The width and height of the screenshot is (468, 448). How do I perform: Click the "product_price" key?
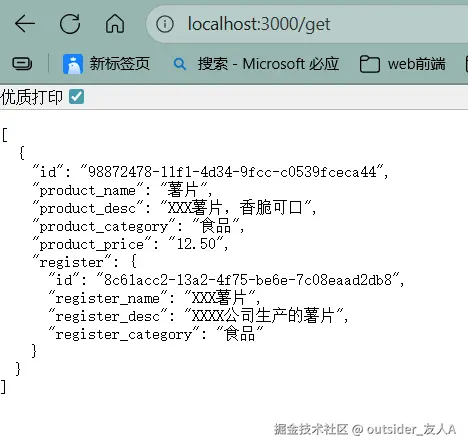(x=92, y=245)
